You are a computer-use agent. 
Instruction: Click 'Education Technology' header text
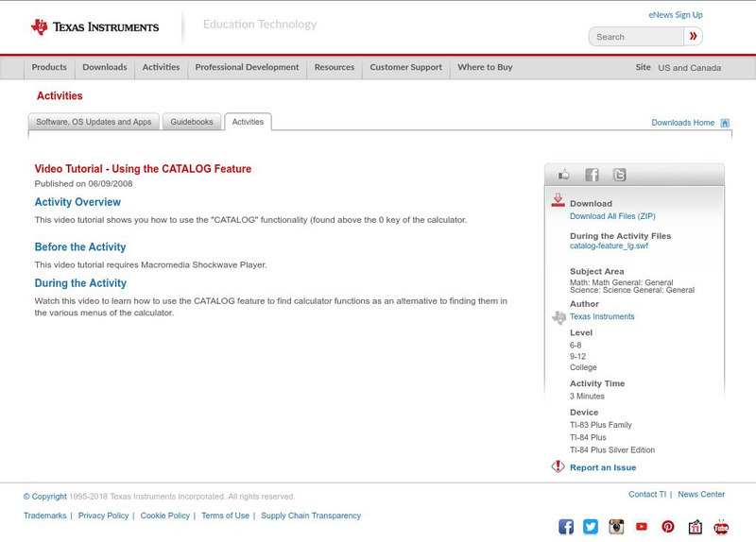click(260, 25)
